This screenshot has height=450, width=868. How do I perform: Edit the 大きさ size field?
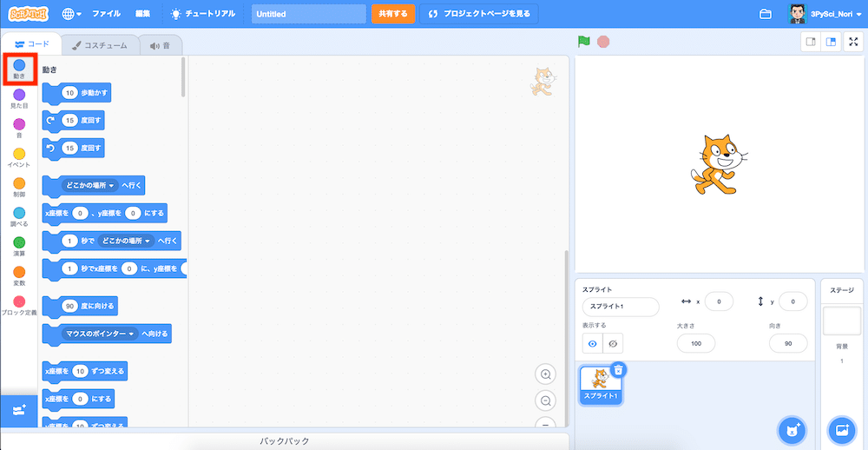pyautogui.click(x=696, y=344)
